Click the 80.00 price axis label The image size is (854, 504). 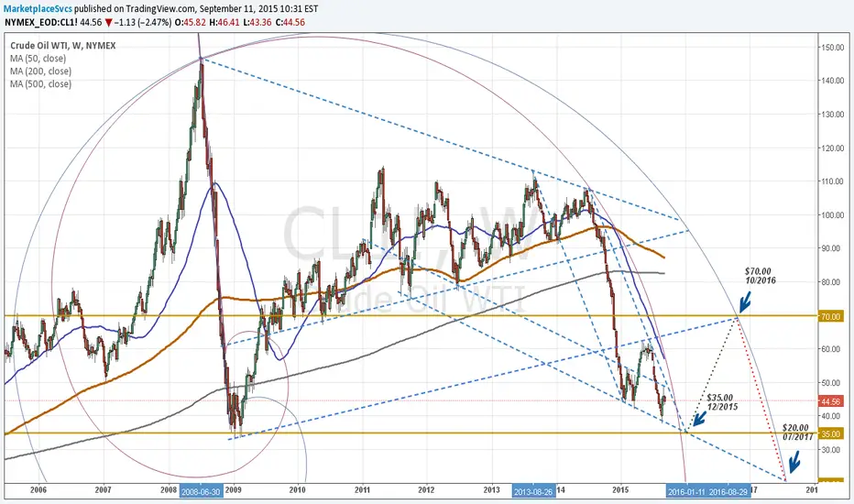point(832,282)
